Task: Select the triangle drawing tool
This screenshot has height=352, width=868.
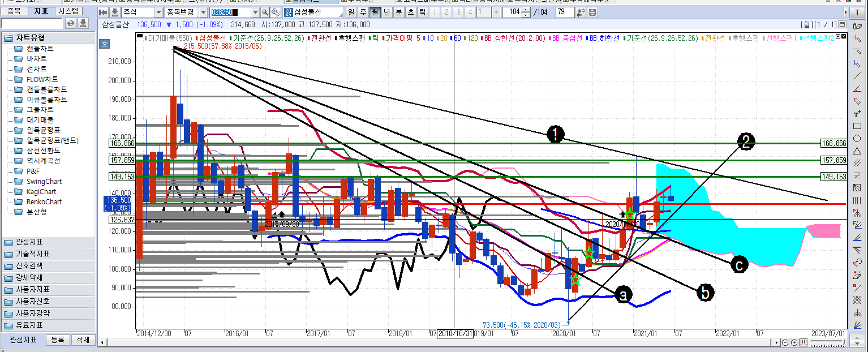Action: (x=857, y=151)
